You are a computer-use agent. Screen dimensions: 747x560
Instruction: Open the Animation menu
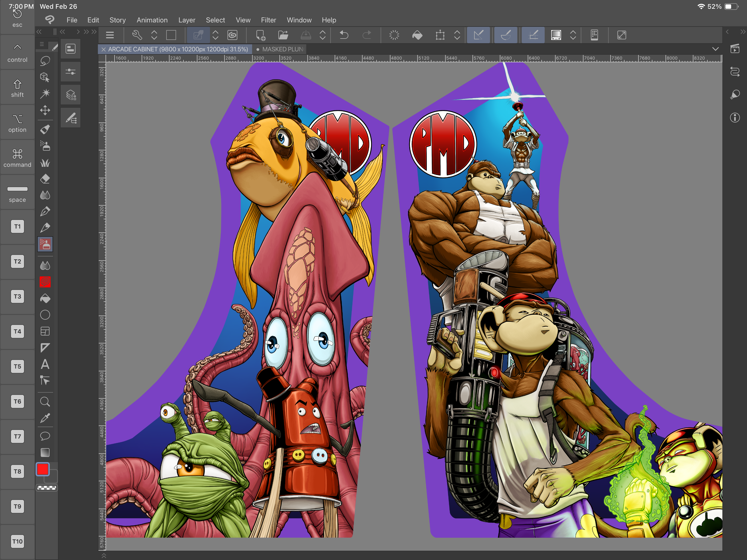pos(152,20)
